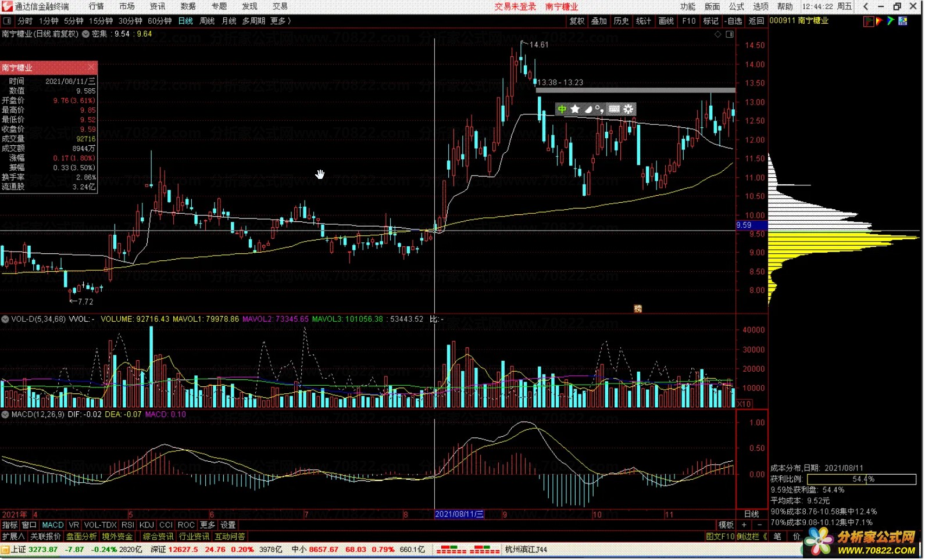Open the 行情 menu
The image size is (925, 560).
[97, 6]
